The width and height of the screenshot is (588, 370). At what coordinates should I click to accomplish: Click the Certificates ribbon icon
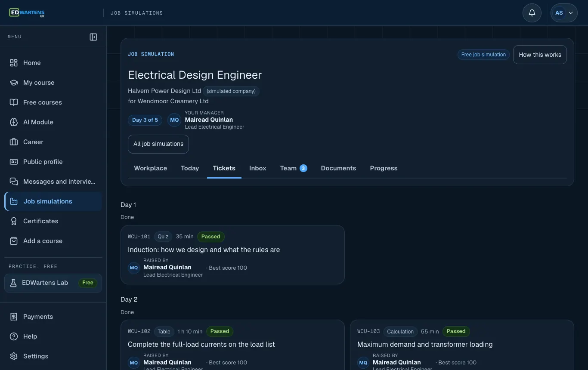[14, 221]
